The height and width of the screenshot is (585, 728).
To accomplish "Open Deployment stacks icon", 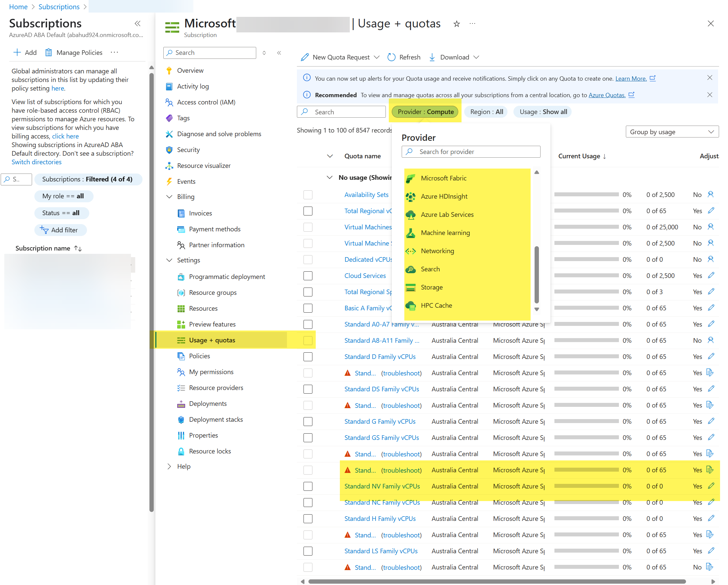I will click(181, 420).
